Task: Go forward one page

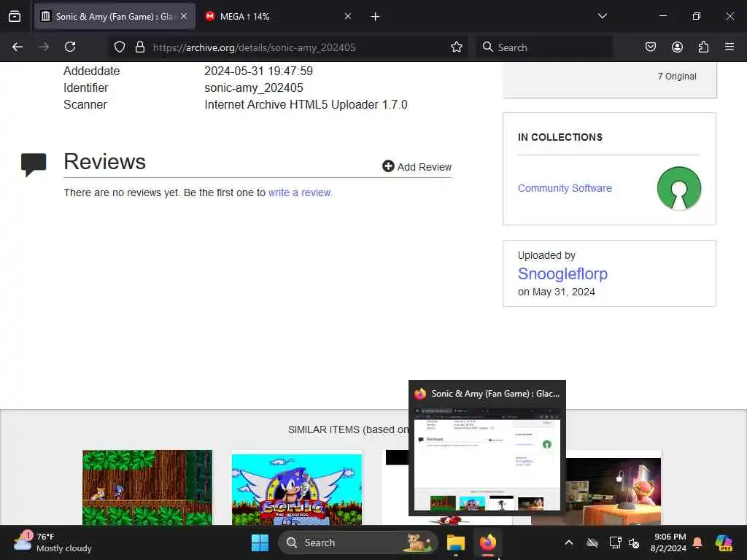Action: [44, 47]
